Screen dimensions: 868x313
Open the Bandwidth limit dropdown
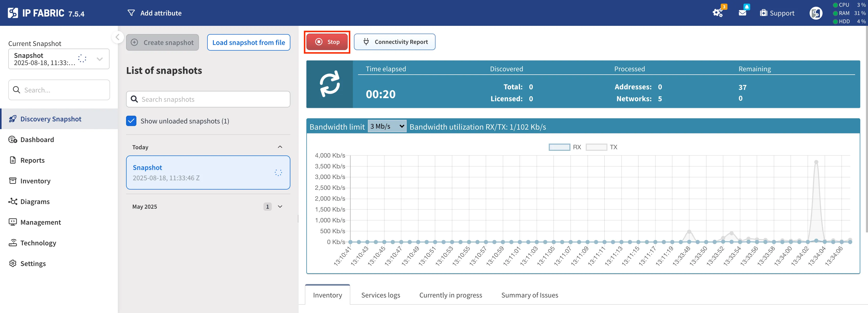click(x=387, y=126)
